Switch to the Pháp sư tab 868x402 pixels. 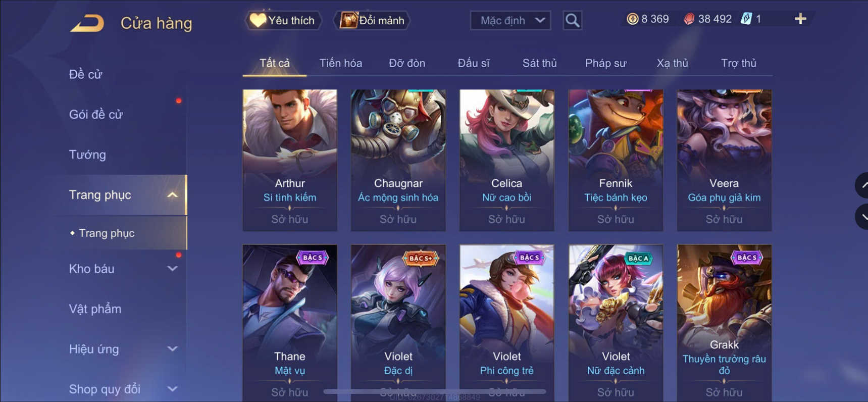point(605,63)
